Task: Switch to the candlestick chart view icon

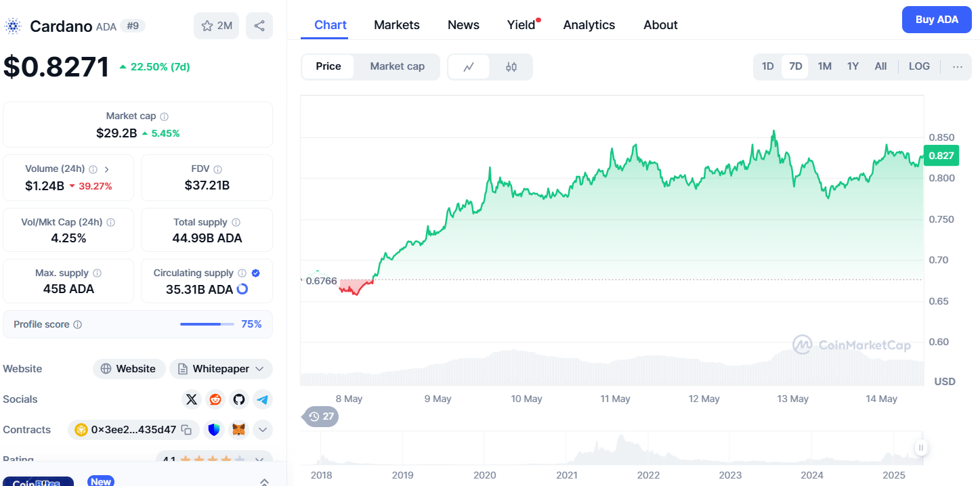Action: point(511,66)
